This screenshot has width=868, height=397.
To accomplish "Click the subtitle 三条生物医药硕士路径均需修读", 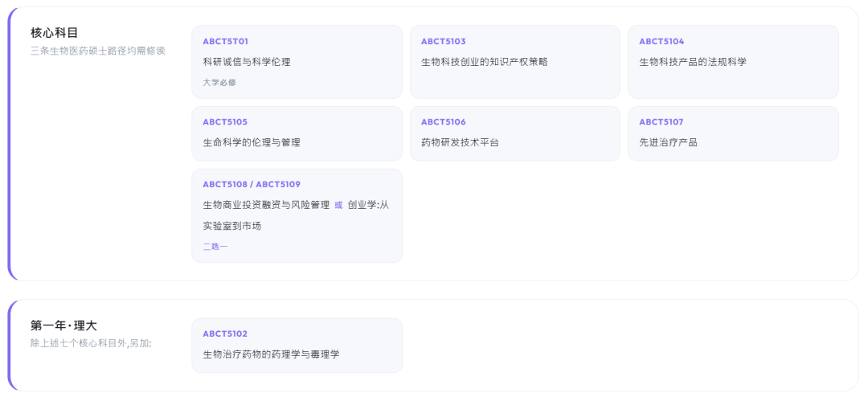I will click(98, 51).
